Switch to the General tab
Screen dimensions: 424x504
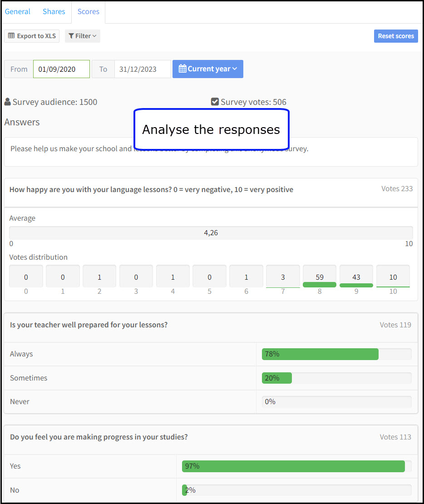18,12
